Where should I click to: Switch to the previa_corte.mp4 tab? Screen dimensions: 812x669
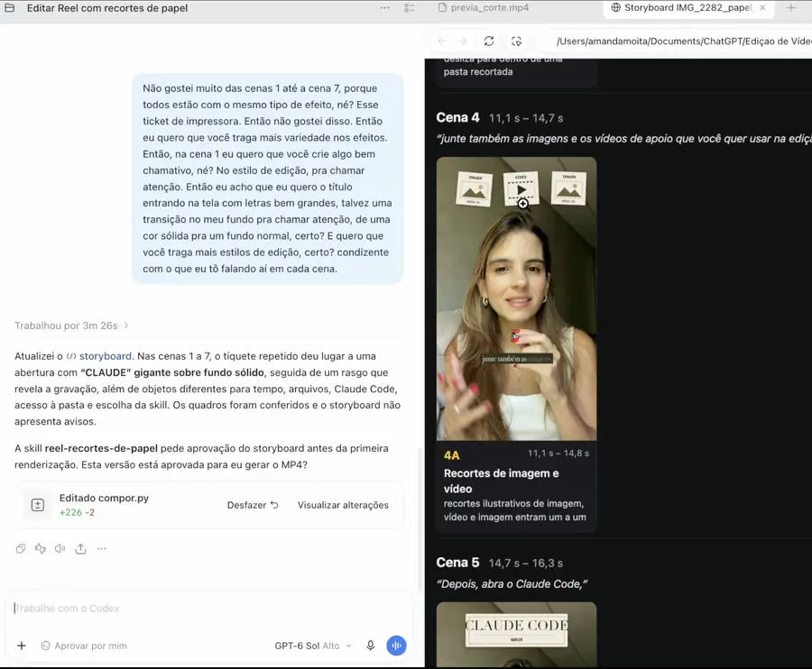[484, 8]
